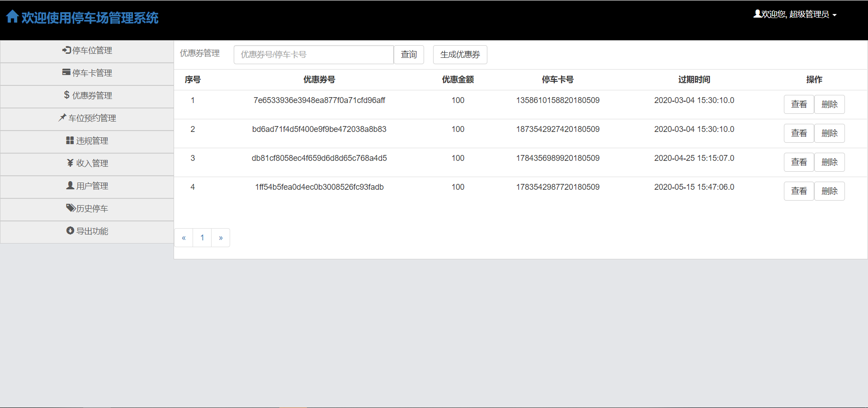Image resolution: width=868 pixels, height=408 pixels.
Task: Click the 优惠券号 column header
Action: point(319,80)
